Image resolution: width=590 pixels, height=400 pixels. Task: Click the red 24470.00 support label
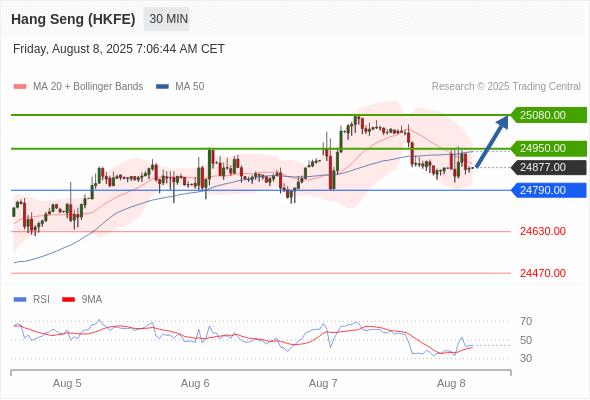pos(543,273)
